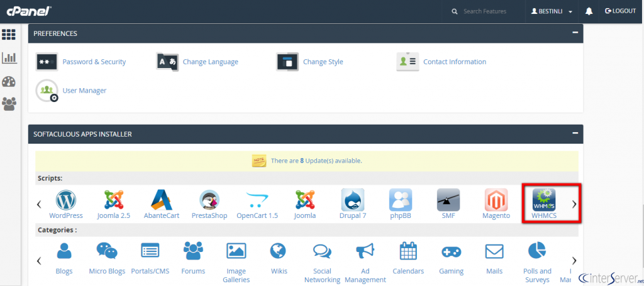Click the LOGOUT button
644x286 pixels.
(620, 11)
